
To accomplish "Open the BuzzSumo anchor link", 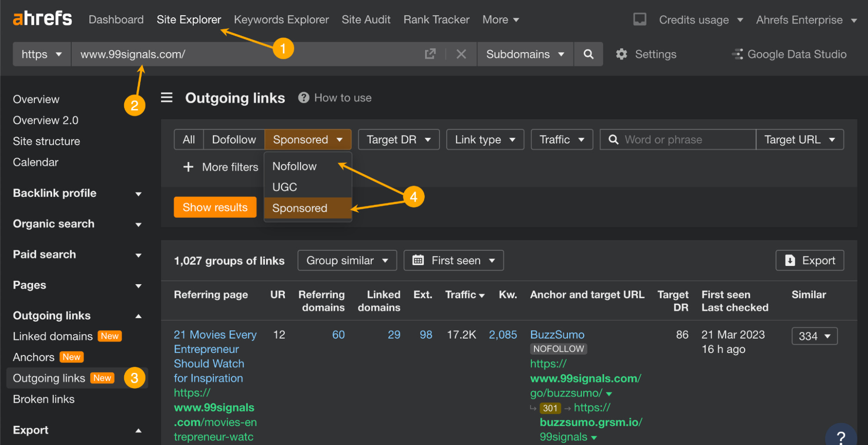I will pyautogui.click(x=557, y=335).
